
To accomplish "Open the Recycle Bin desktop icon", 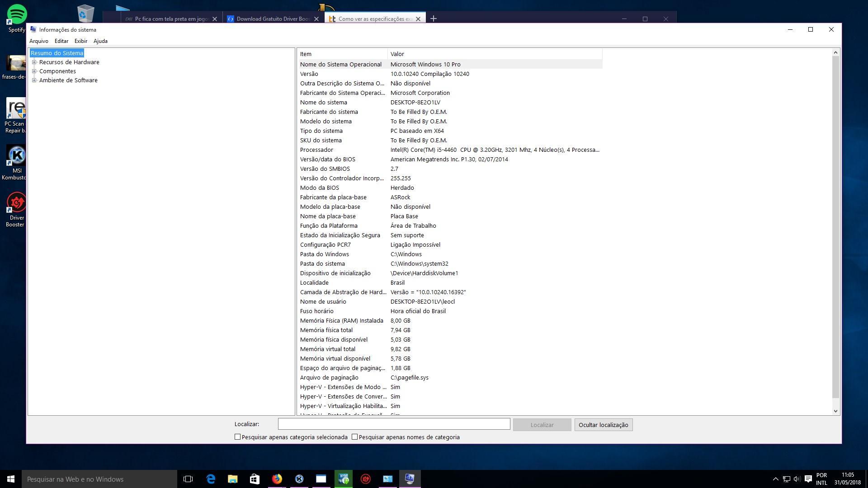I will [85, 14].
